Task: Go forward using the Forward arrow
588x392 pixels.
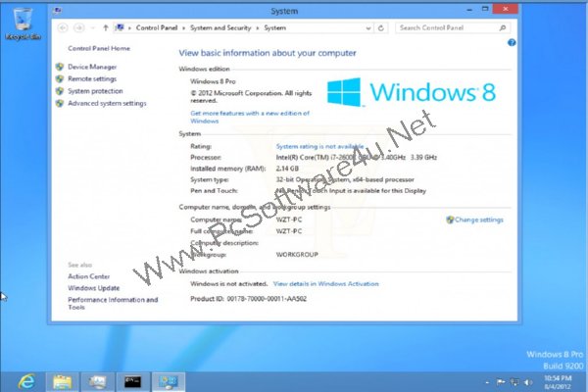Action: coord(78,27)
